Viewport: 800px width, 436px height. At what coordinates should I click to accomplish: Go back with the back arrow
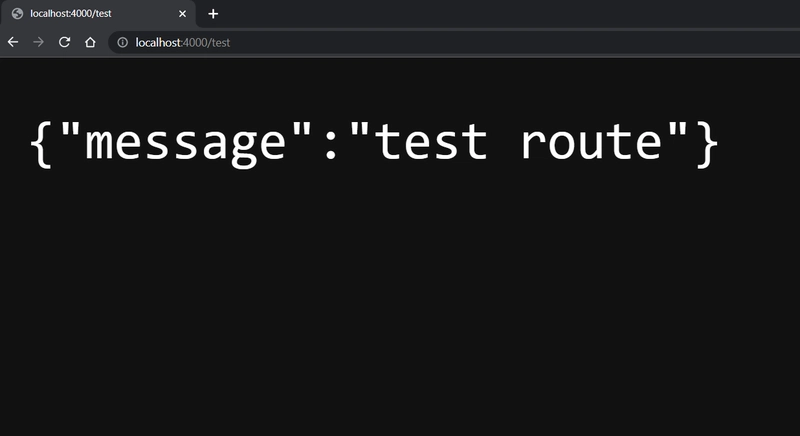point(13,42)
